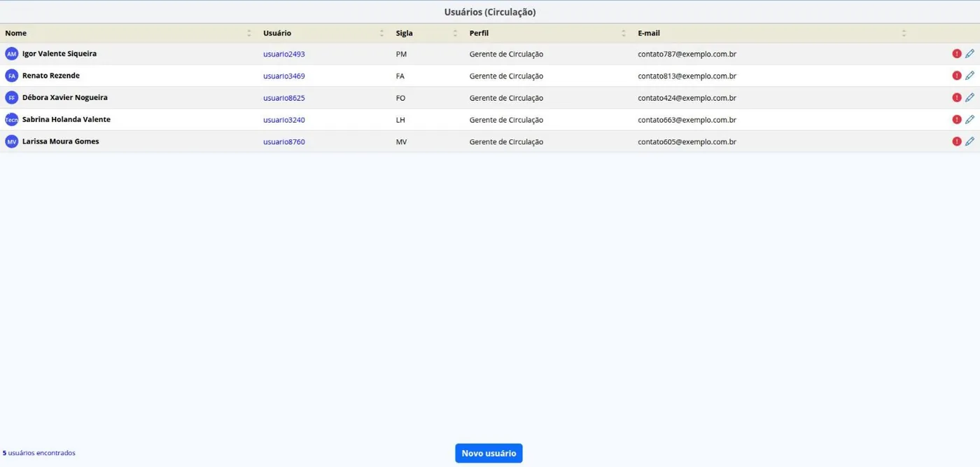Edit Débora Xavier Nogueira with the pencil icon
Screen dimensions: 980x467
(969, 97)
